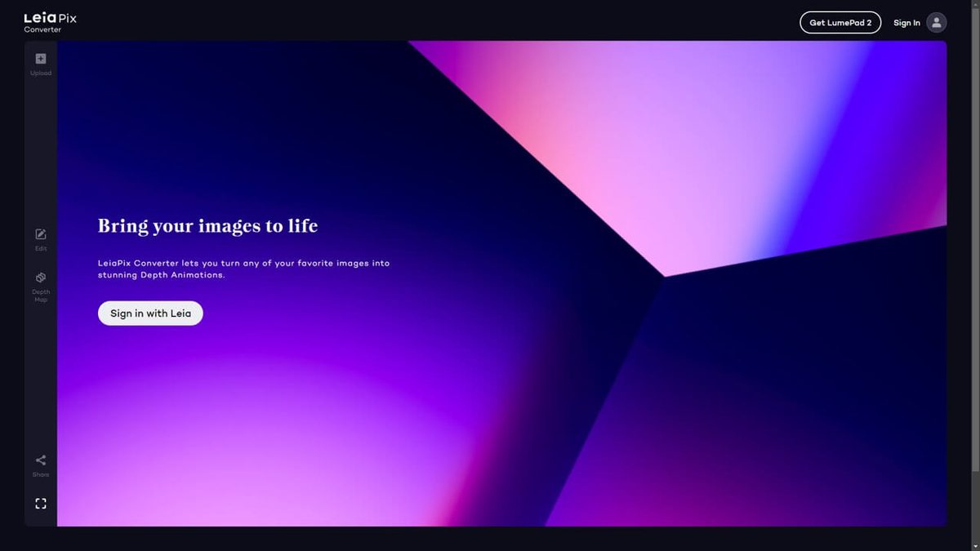Click the Share icon in sidebar
Image resolution: width=980 pixels, height=551 pixels.
pyautogui.click(x=41, y=460)
